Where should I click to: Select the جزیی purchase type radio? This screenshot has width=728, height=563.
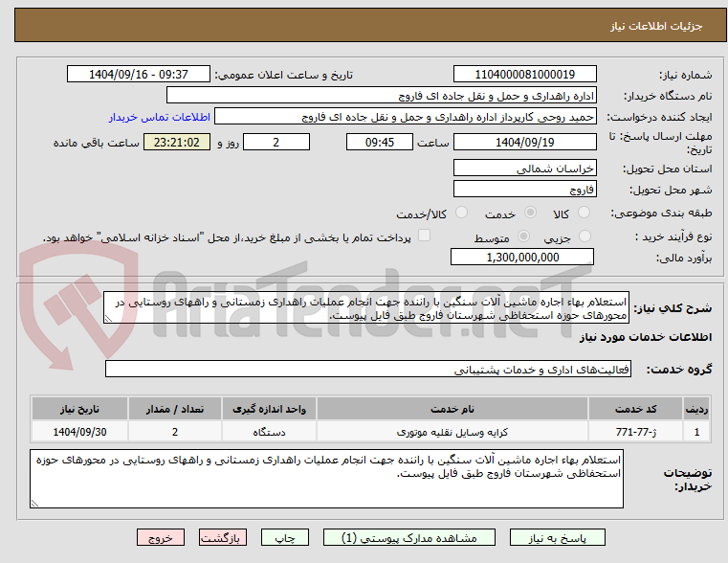coord(585,236)
